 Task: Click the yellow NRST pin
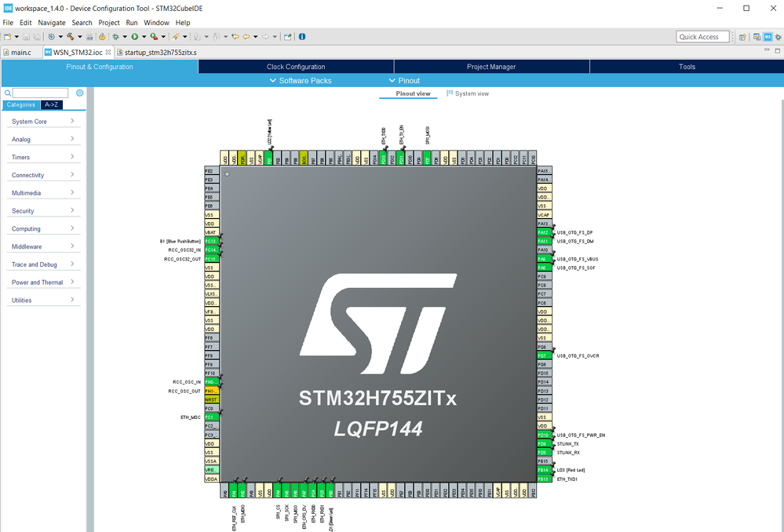click(x=212, y=399)
